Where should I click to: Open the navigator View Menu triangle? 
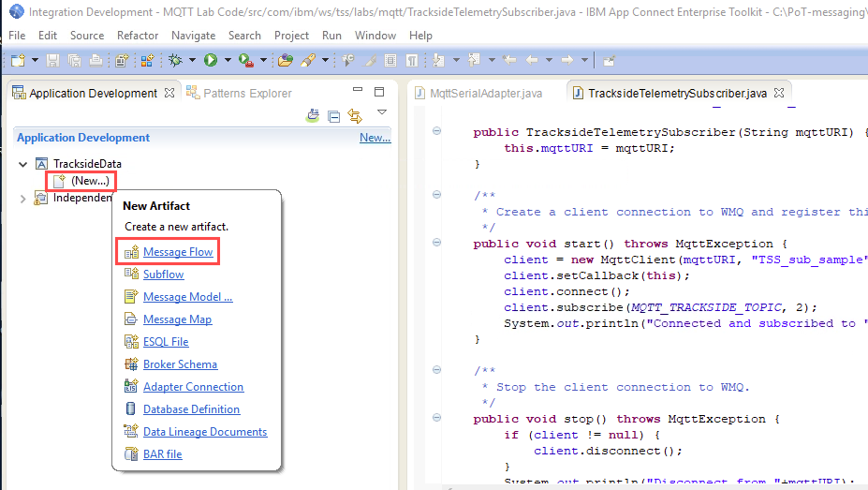click(382, 112)
